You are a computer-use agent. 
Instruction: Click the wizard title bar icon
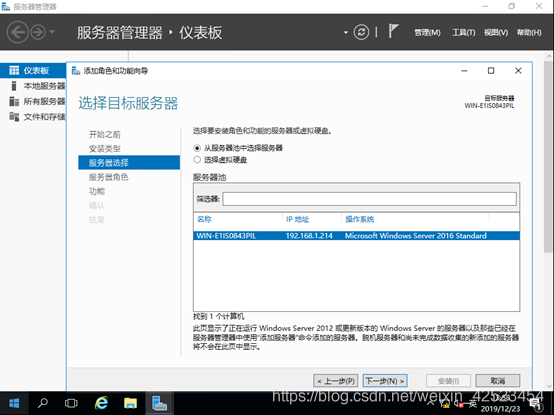pyautogui.click(x=76, y=71)
